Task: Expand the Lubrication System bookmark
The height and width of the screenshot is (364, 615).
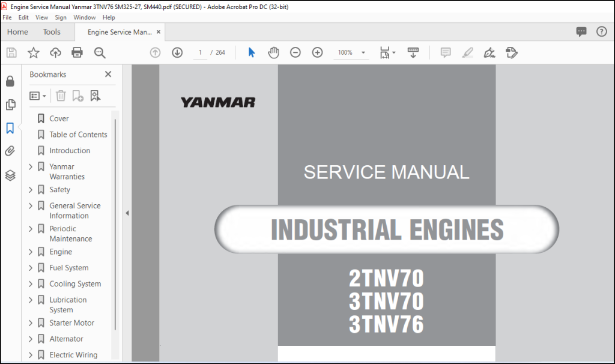Action: coord(31,300)
